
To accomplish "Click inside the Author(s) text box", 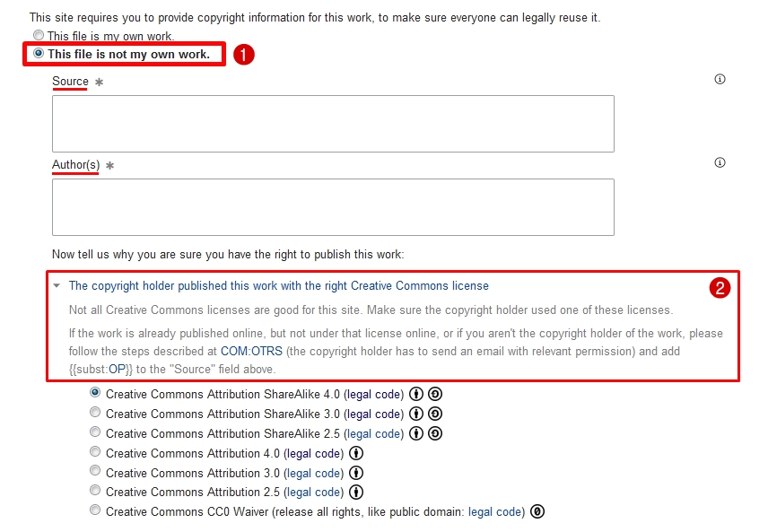I will tap(332, 206).
